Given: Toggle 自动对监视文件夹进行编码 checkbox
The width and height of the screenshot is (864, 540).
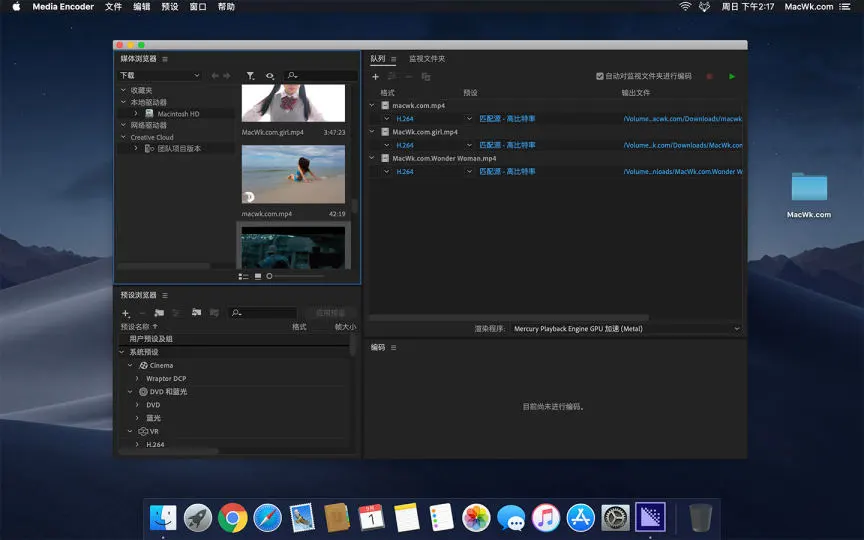Looking at the screenshot, I should tap(600, 76).
